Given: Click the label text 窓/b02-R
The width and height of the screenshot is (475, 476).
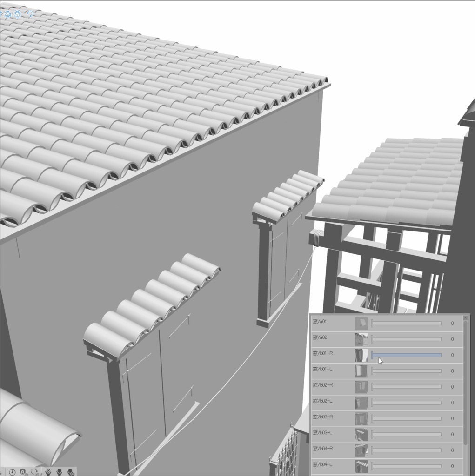Looking at the screenshot, I should [x=323, y=385].
